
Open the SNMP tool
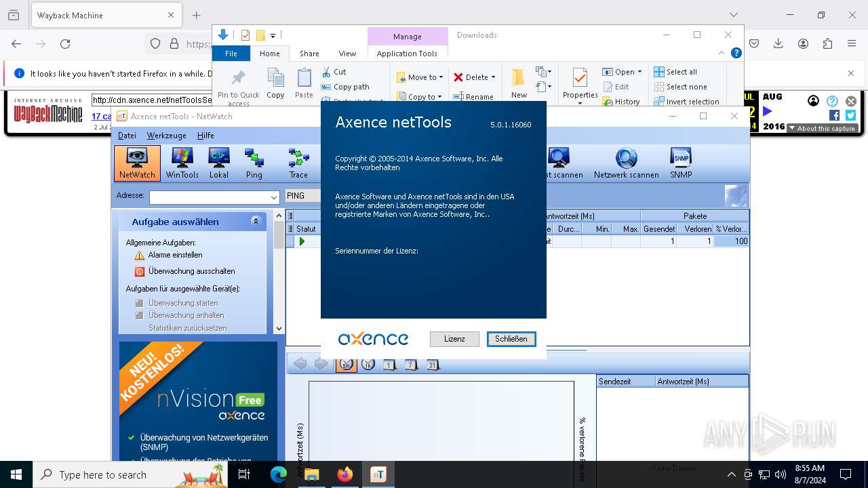[681, 163]
